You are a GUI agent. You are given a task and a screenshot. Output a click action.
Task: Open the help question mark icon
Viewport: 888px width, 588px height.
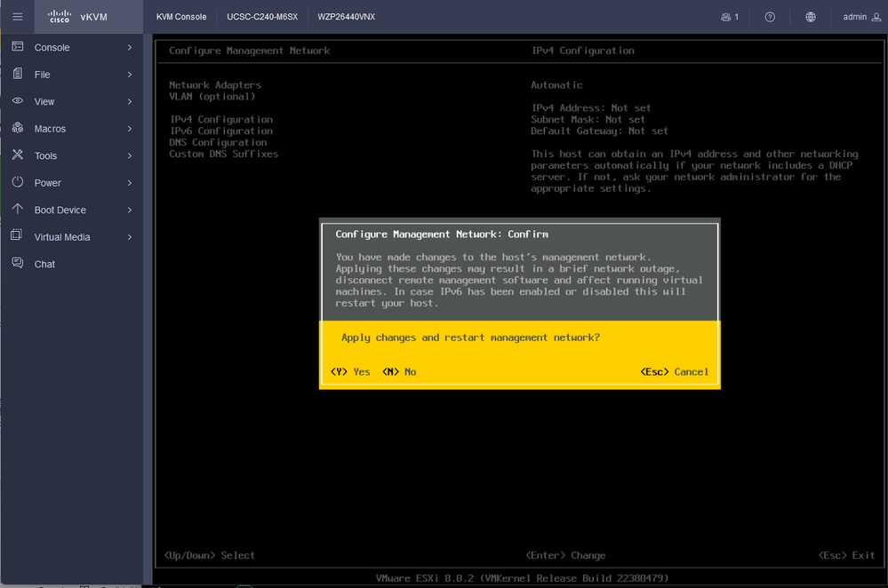point(770,17)
